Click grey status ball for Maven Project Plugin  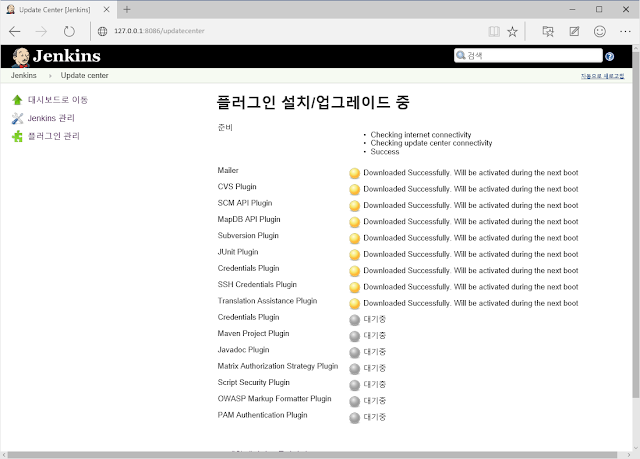point(354,337)
